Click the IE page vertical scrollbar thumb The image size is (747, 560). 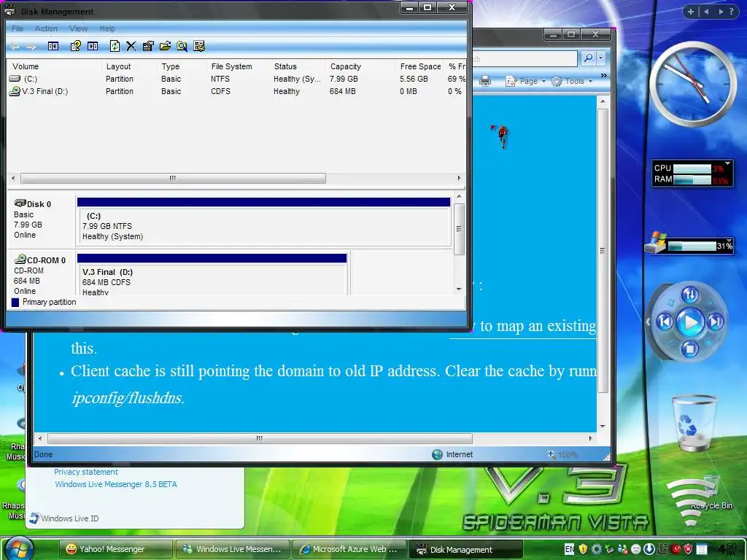pos(603,251)
